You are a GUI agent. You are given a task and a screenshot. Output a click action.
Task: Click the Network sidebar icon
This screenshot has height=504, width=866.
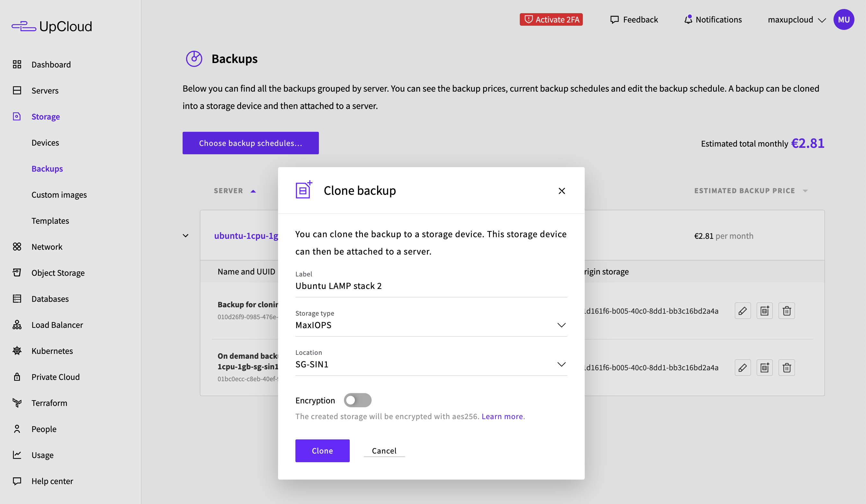click(x=17, y=247)
